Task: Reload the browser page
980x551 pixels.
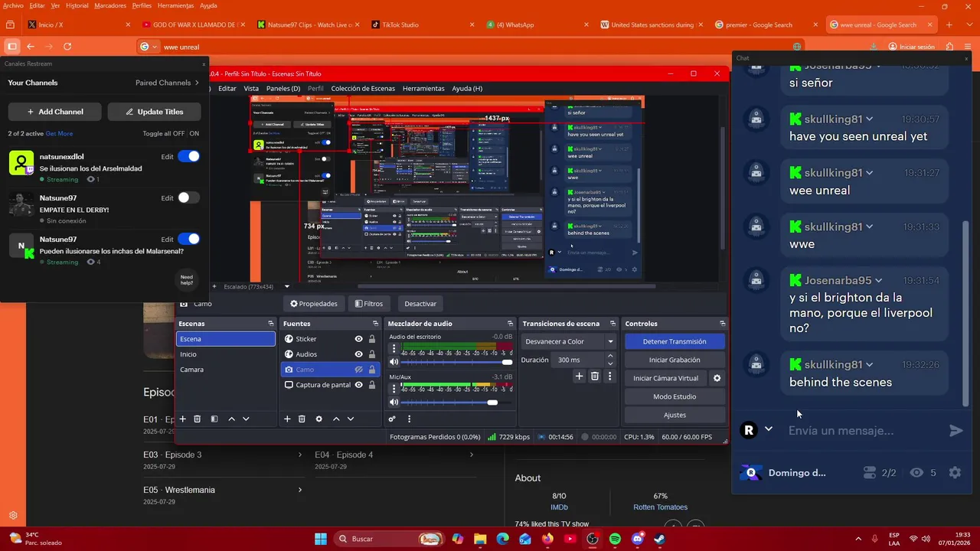Action: coord(67,47)
